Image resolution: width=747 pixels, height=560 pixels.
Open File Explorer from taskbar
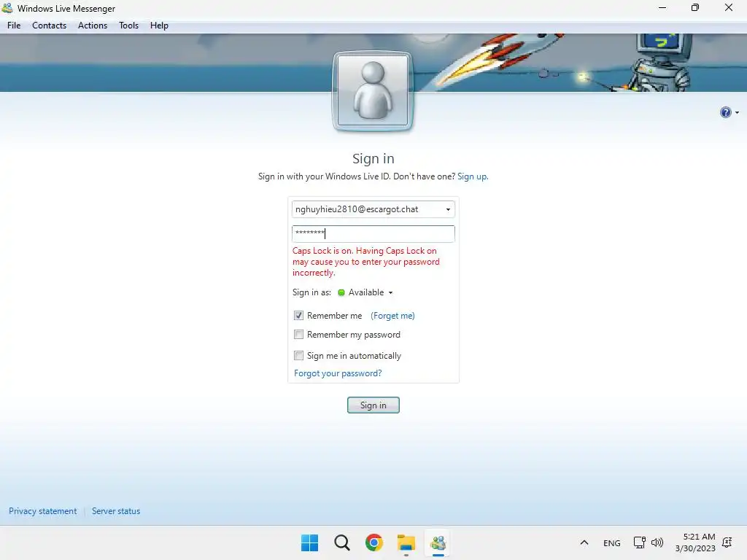406,542
